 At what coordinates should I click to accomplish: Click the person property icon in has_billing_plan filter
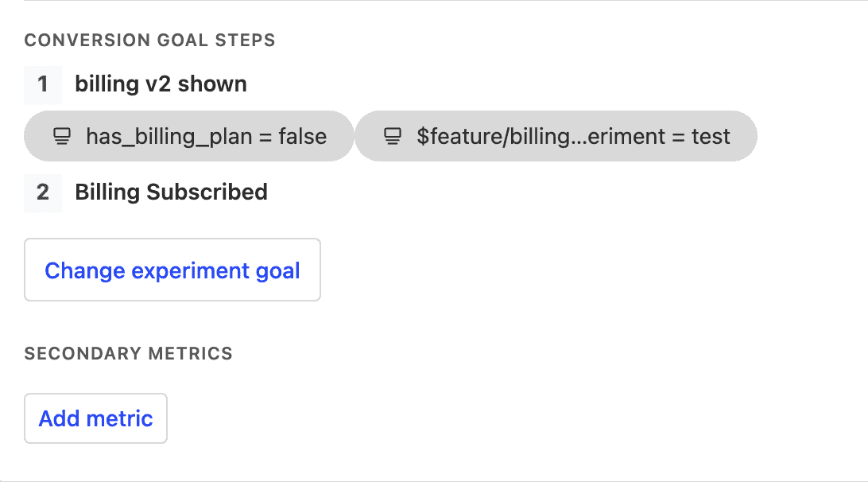click(x=62, y=137)
